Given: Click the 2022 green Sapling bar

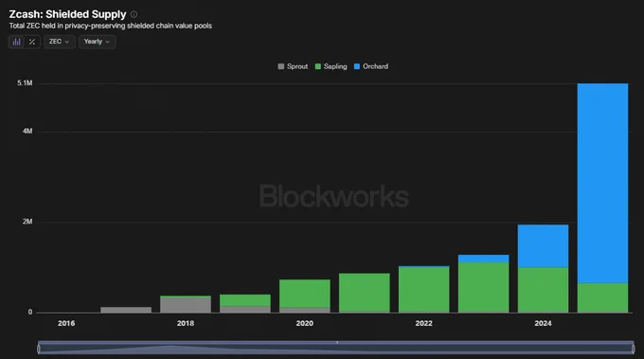Looking at the screenshot, I should click(424, 290).
